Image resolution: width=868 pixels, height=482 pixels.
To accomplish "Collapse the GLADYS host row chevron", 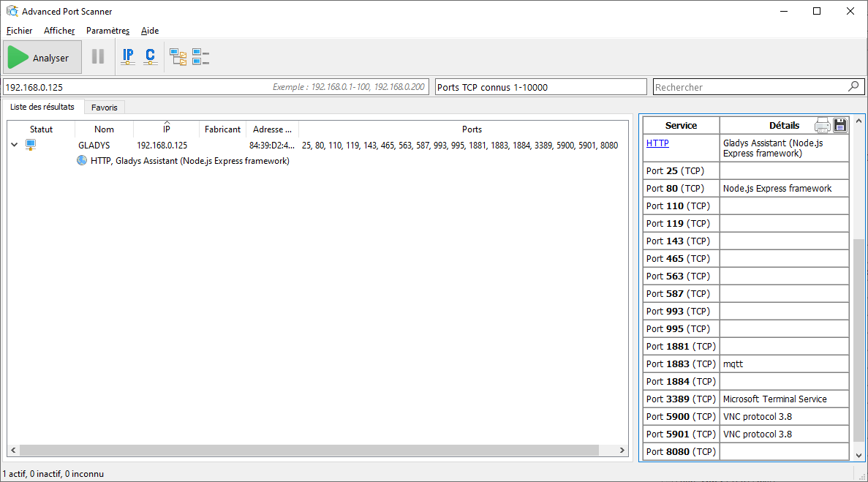I will (x=14, y=145).
